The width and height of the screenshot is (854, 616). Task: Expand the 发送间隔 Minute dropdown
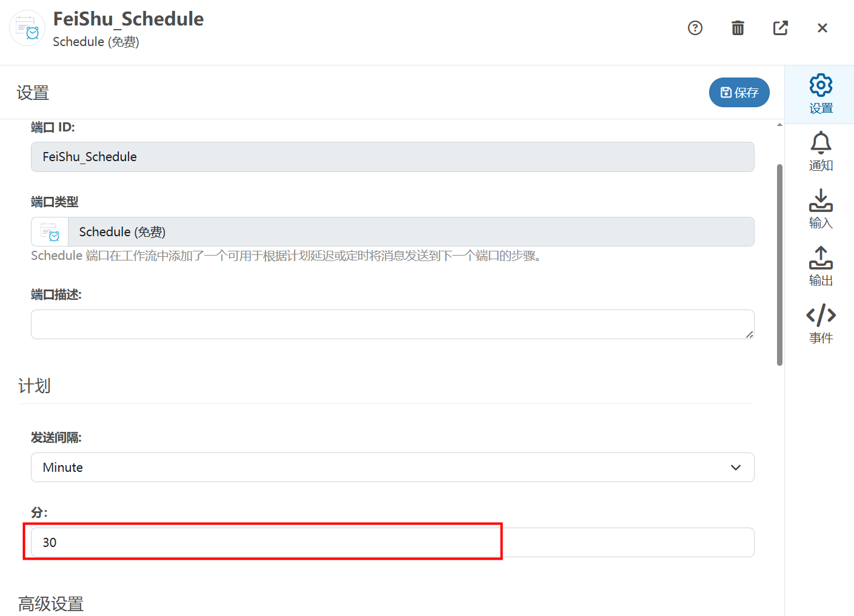[392, 468]
